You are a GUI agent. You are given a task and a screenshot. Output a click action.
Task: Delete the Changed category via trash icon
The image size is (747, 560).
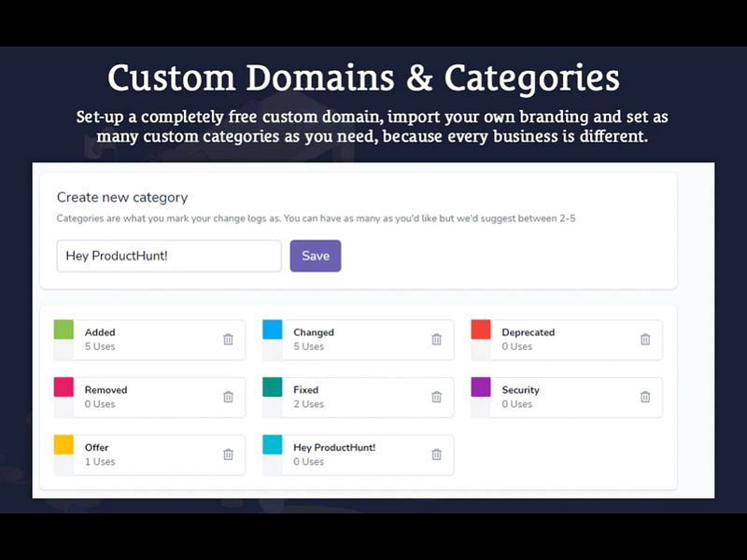pyautogui.click(x=436, y=339)
